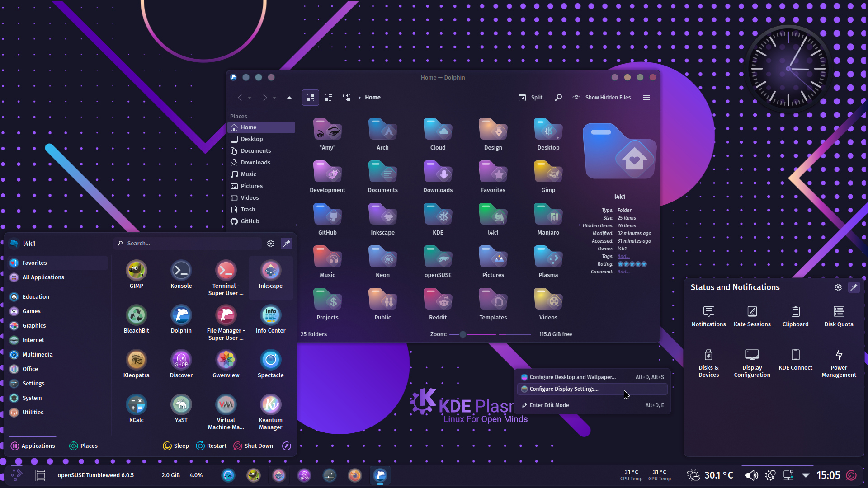
Task: Launch KCalc calculator
Action: coord(137,409)
